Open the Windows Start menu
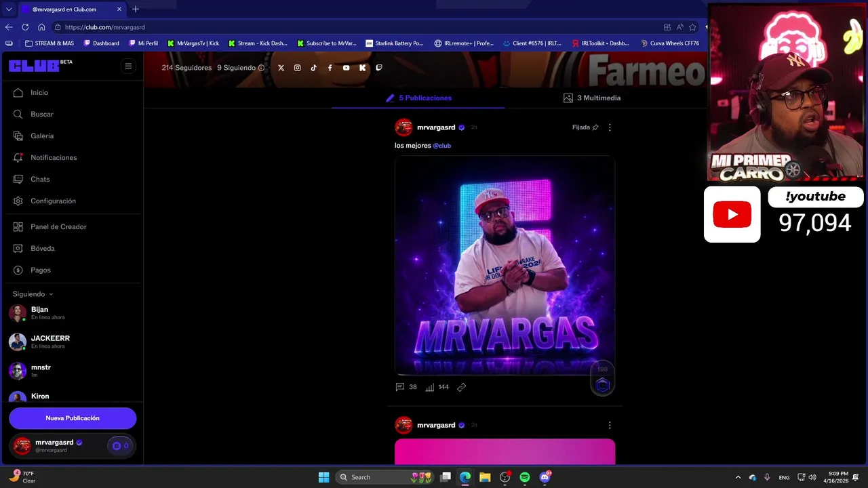The width and height of the screenshot is (868, 488). coord(323,477)
